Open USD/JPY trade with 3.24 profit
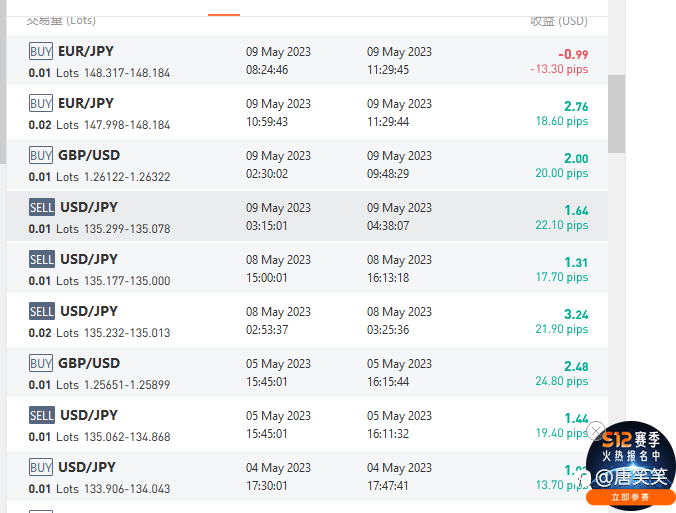 (307, 320)
